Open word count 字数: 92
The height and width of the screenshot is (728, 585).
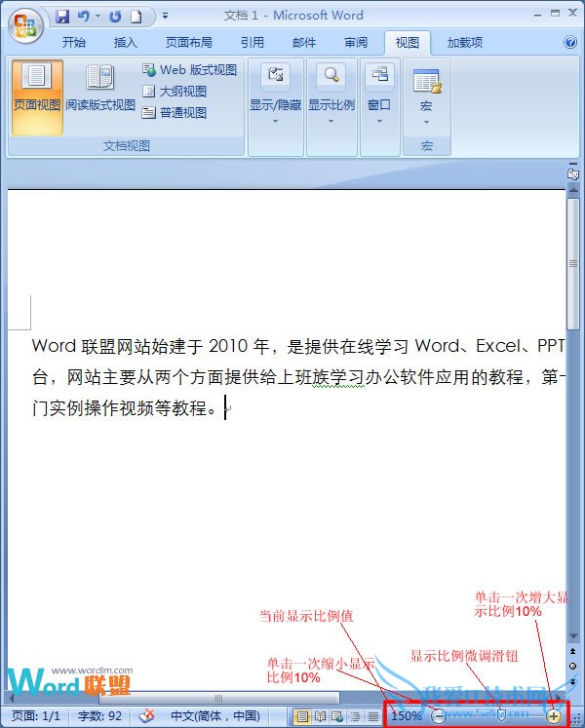tap(99, 715)
